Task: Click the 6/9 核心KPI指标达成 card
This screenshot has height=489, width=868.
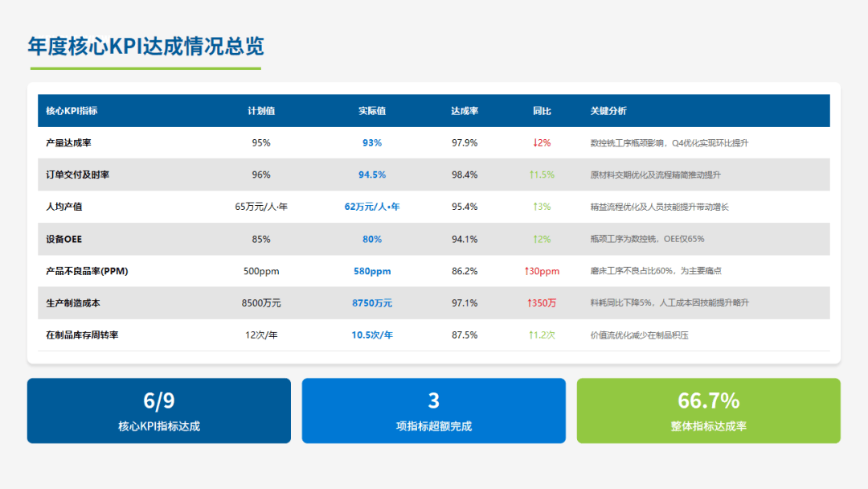Action: [x=159, y=411]
